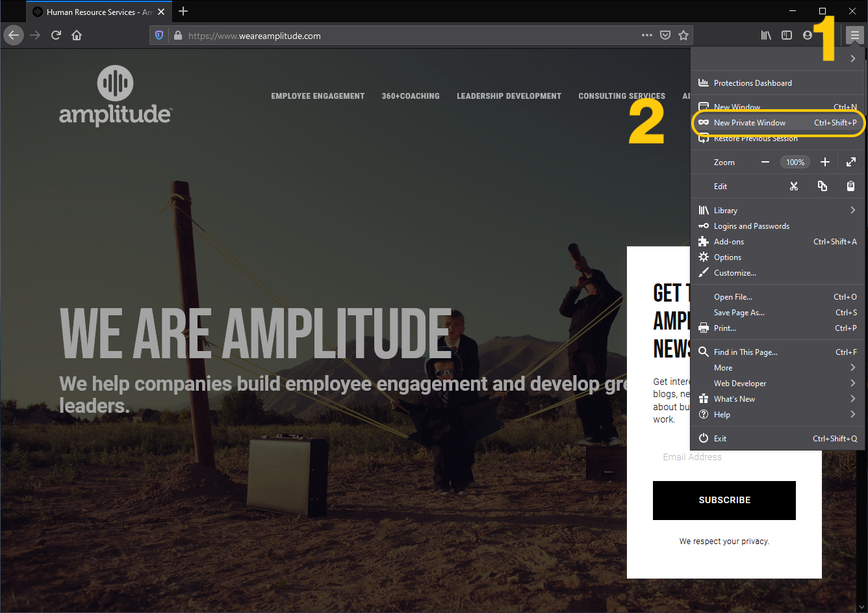Expand the Help submenu
Image resolution: width=868 pixels, height=613 pixels.
tap(776, 414)
